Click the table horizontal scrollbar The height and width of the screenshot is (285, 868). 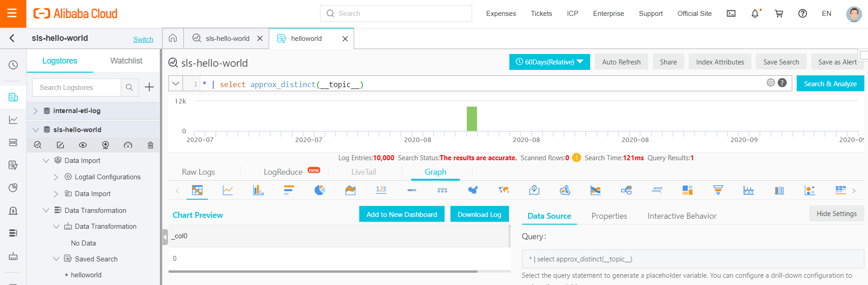[x=323, y=271]
